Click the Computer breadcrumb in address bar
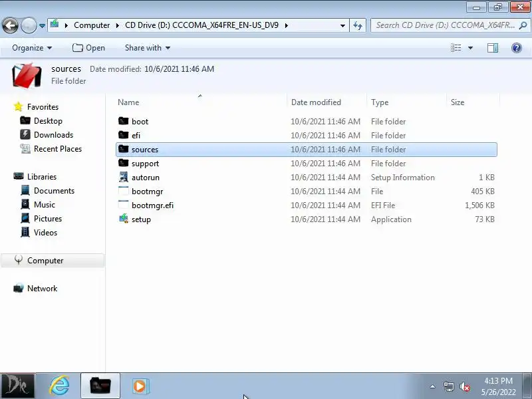The image size is (532, 399). click(92, 25)
